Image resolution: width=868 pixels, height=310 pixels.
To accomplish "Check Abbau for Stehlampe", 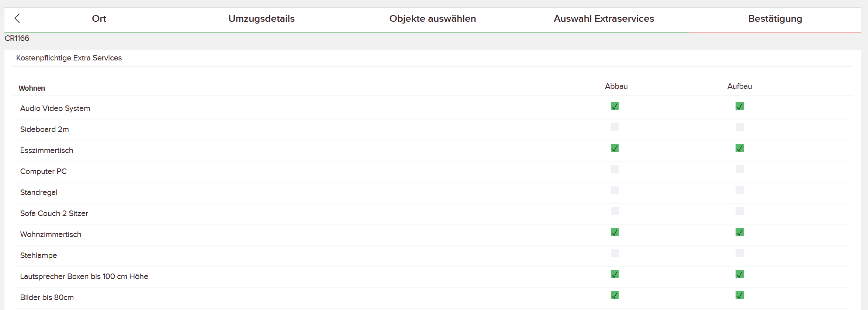I will [x=615, y=253].
